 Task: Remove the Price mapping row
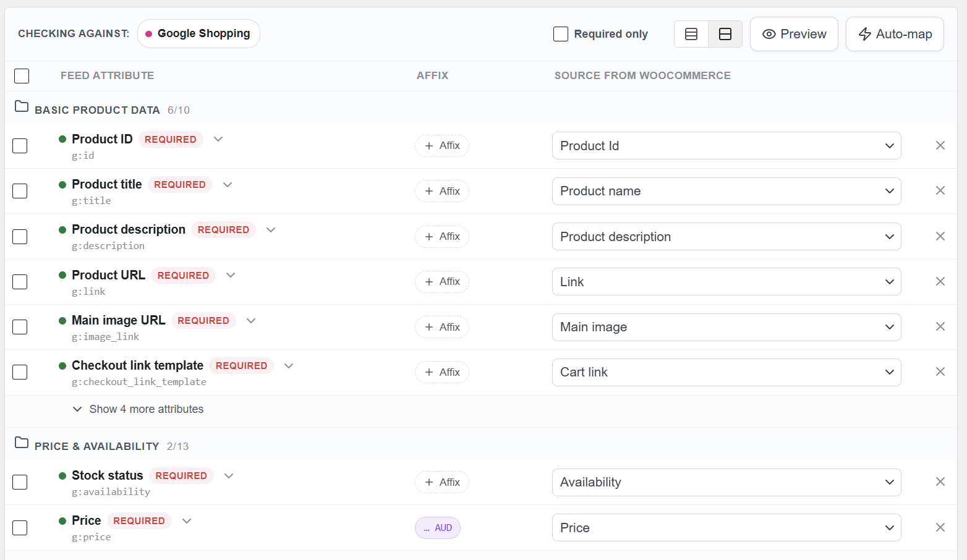click(x=940, y=527)
